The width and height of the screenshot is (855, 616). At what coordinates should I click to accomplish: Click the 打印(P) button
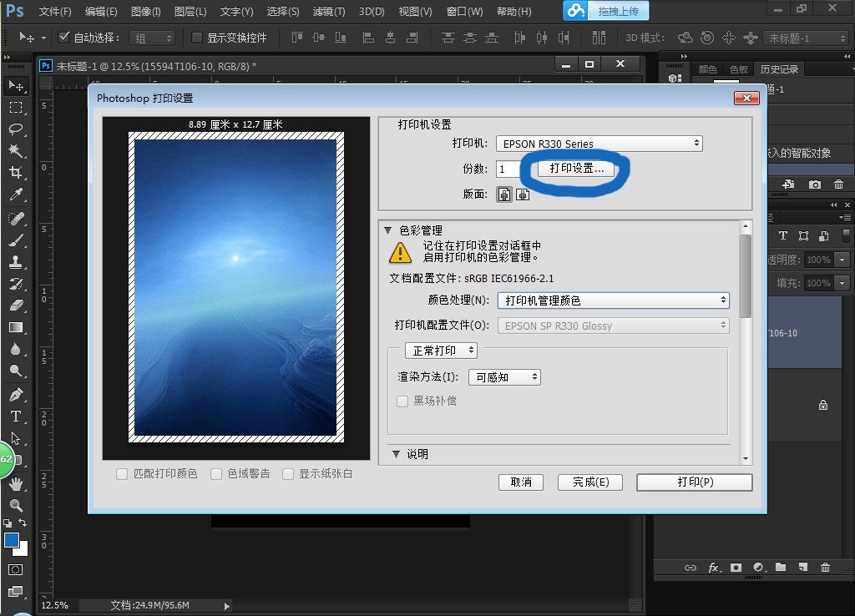pos(695,482)
